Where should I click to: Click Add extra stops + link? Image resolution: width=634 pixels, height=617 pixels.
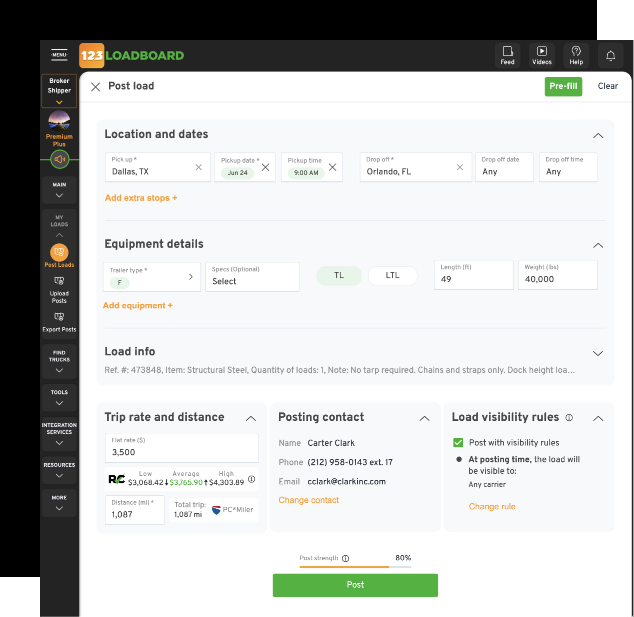click(x=141, y=198)
